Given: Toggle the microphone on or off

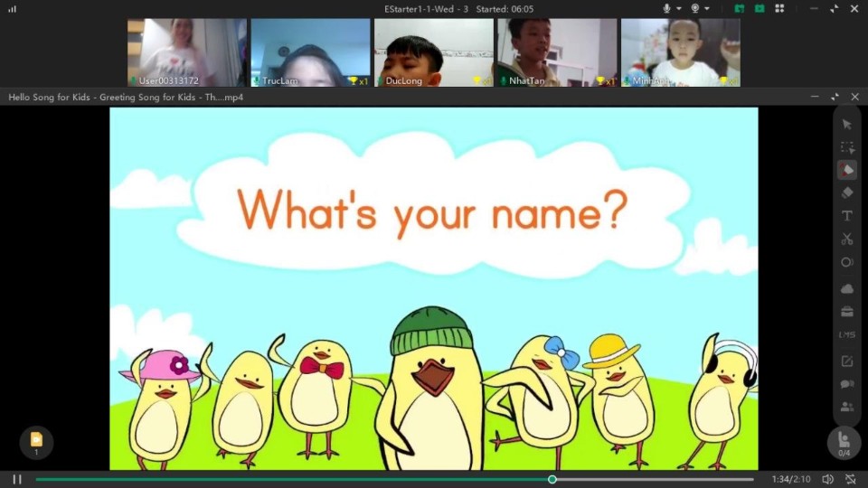Looking at the screenshot, I should pos(667,8).
